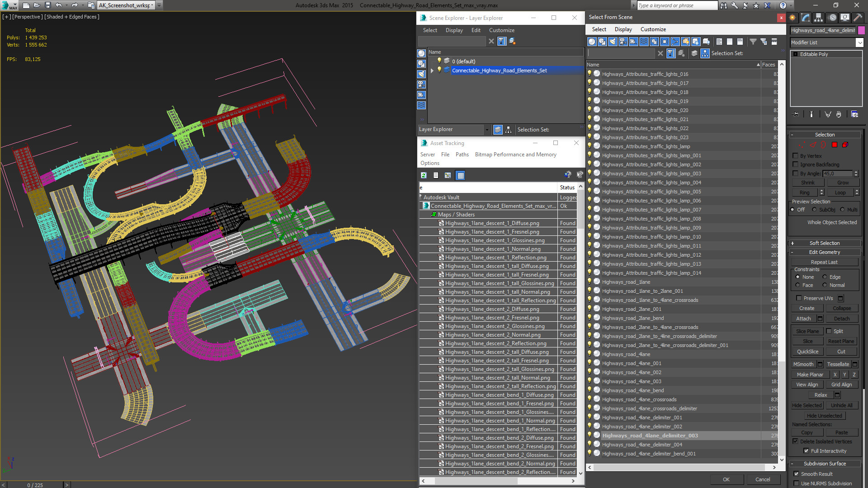Click the Attach button
Viewport: 868px width, 488px height.
click(x=803, y=319)
